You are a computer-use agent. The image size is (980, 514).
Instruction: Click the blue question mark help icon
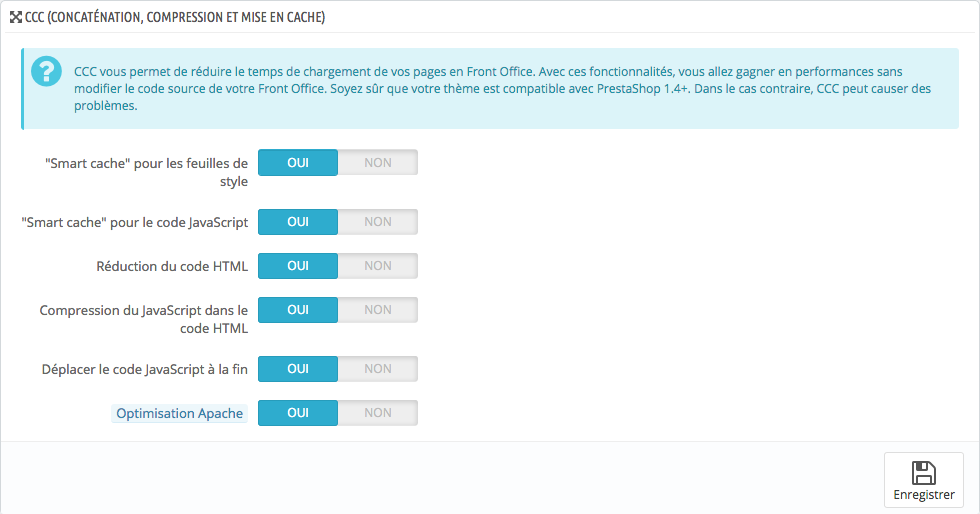46,71
